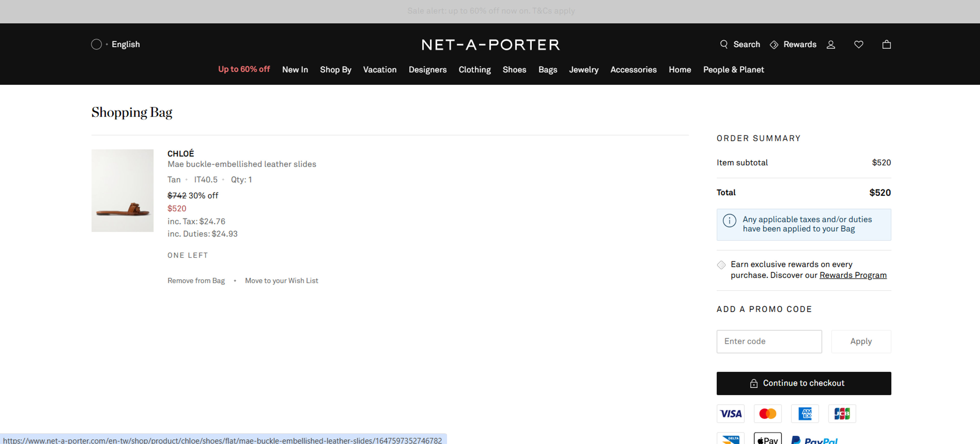Open the Home menu

coord(680,70)
